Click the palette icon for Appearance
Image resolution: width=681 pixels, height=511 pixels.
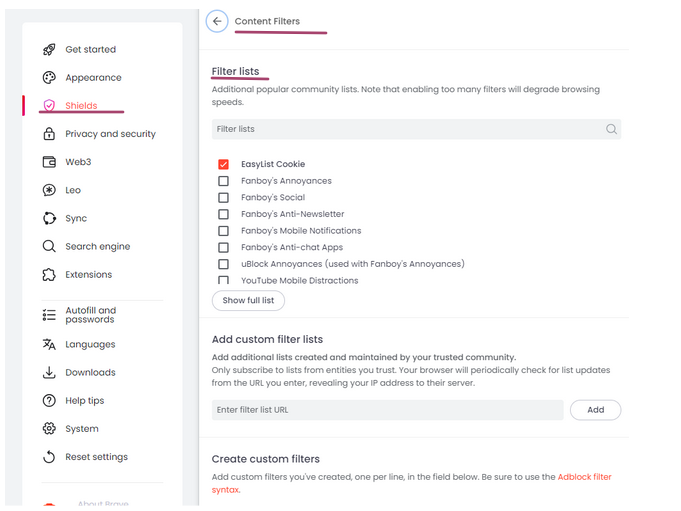pos(49,78)
